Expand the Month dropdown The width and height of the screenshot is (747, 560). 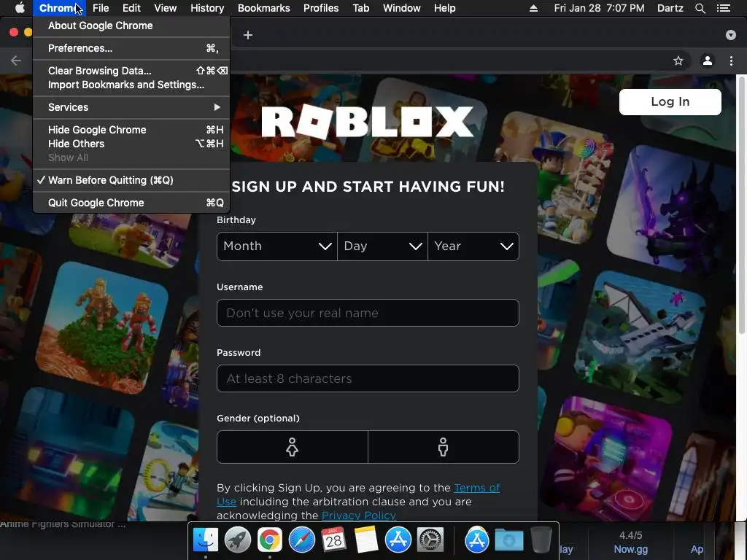(x=276, y=246)
